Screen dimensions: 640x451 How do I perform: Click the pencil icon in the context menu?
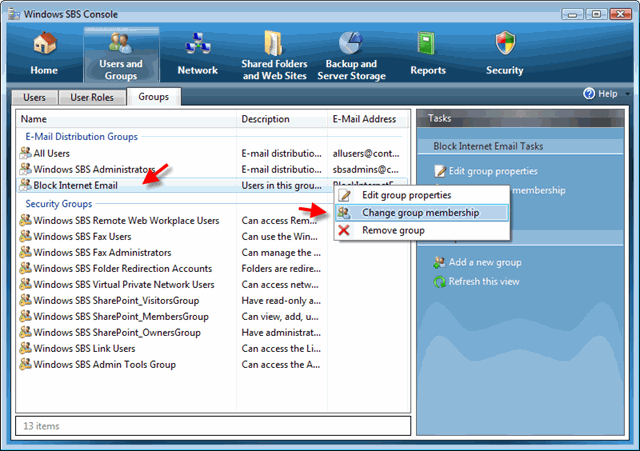(x=344, y=195)
